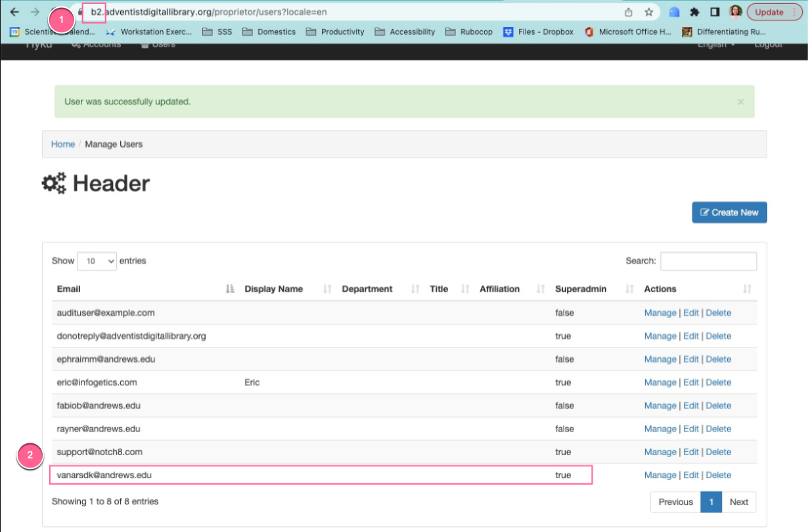Click the browser address bar URL
This screenshot has height=532, width=808.
[209, 12]
